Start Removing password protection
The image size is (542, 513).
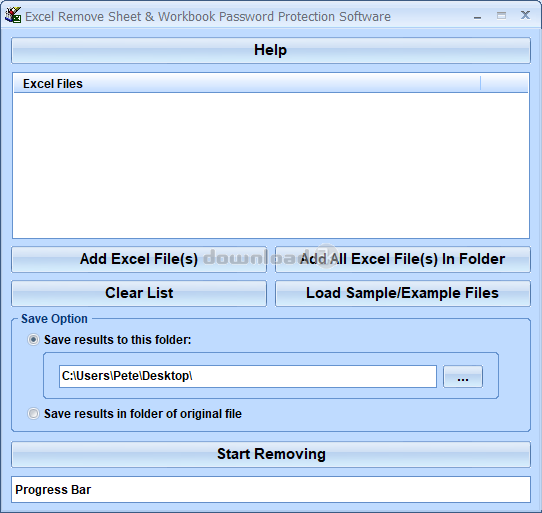271,454
